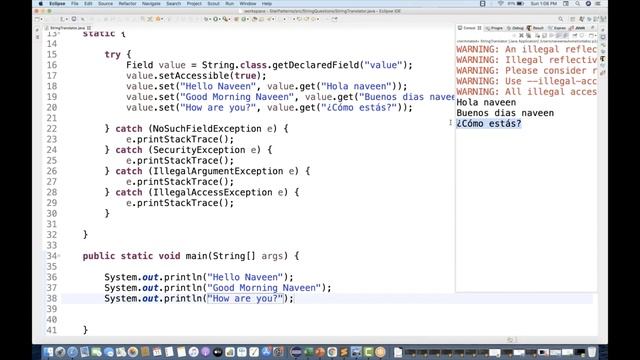The image size is (640, 360).
Task: Switch to the Progress tab
Action: coord(495,28)
